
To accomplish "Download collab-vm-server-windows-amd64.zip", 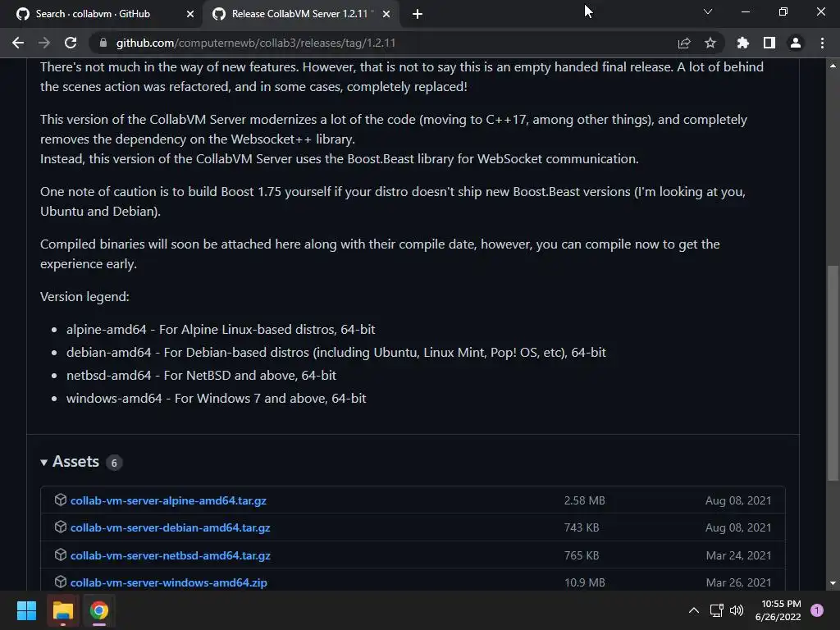I will pyautogui.click(x=169, y=582).
